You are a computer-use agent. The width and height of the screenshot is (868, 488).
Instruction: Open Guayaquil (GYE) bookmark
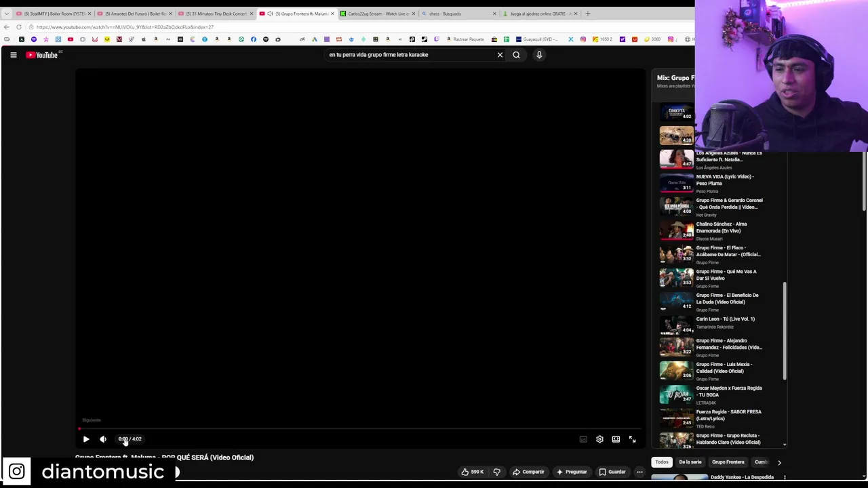[537, 39]
